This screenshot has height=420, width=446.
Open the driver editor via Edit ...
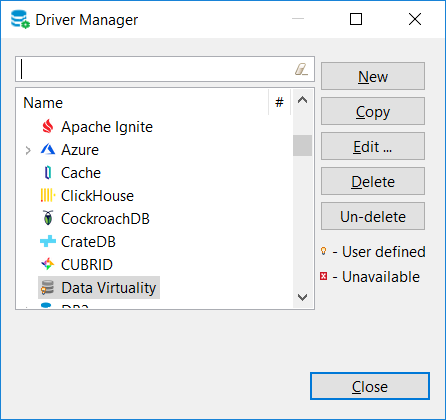(373, 146)
